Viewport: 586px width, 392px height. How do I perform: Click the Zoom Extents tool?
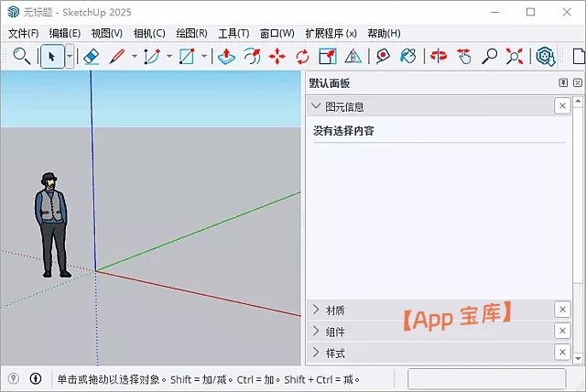click(x=515, y=57)
